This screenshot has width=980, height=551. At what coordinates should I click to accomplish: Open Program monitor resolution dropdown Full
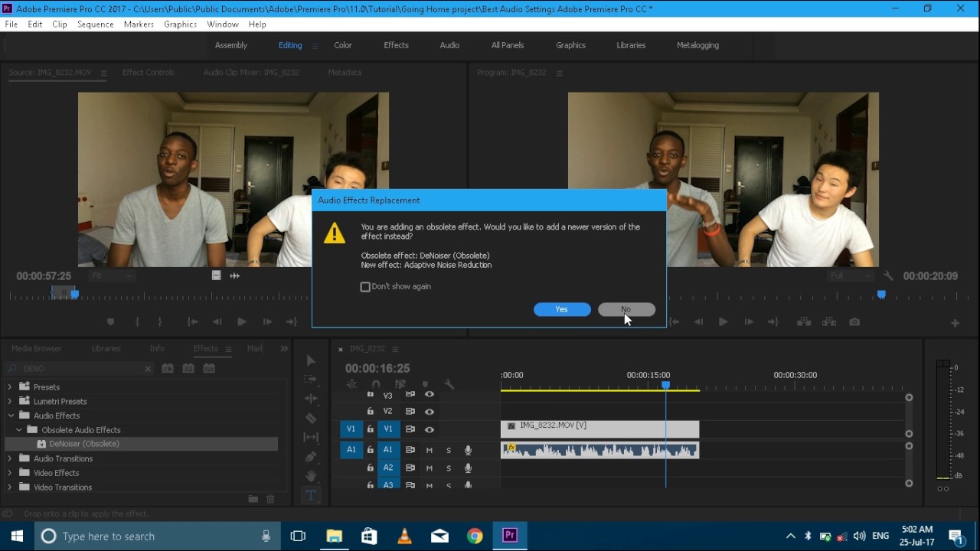[850, 275]
